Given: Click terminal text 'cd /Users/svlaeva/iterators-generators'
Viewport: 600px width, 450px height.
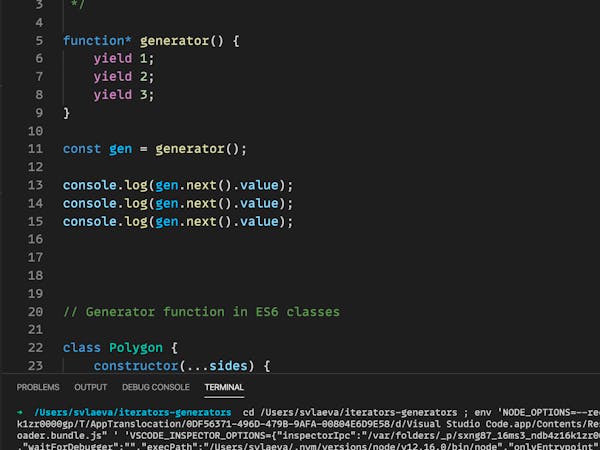Looking at the screenshot, I should click(x=350, y=412).
